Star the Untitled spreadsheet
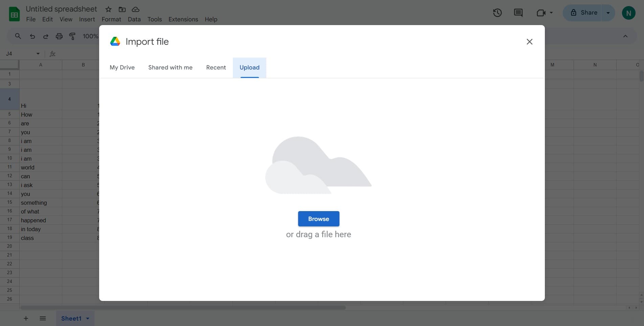Viewport: 644px width, 326px height. pyautogui.click(x=108, y=9)
